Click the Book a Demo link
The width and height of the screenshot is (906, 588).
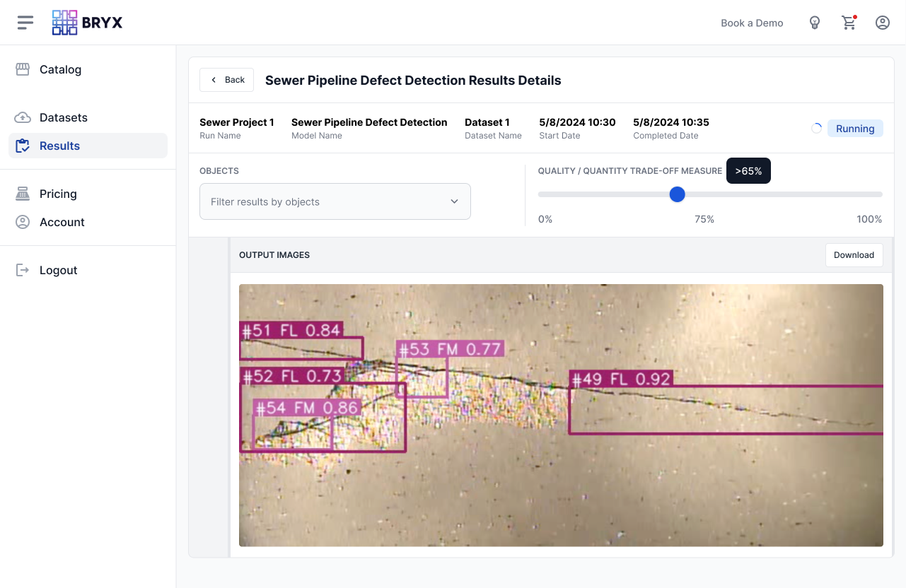point(752,23)
